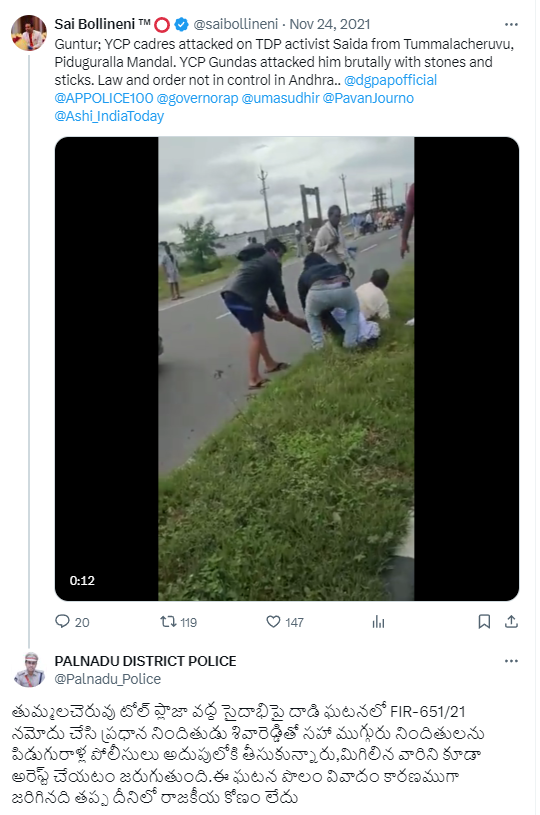
Task: Open the @APPOLICE100 mention
Action: [104, 98]
